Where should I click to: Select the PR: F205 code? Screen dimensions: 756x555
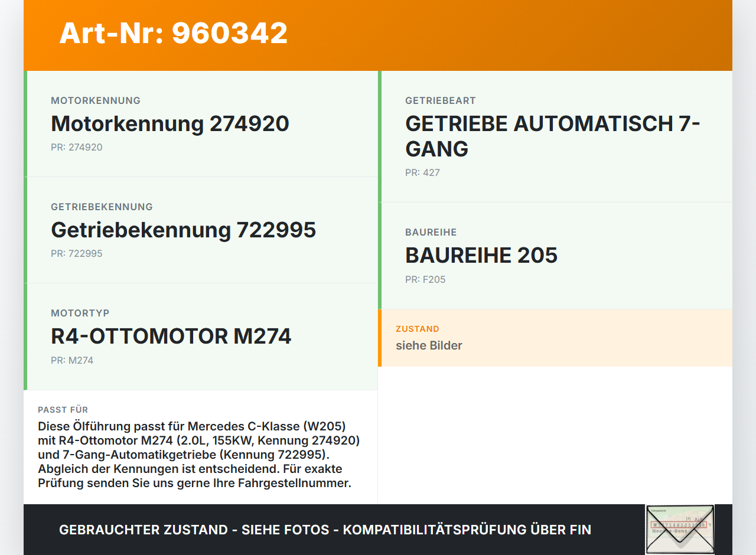pyautogui.click(x=425, y=279)
